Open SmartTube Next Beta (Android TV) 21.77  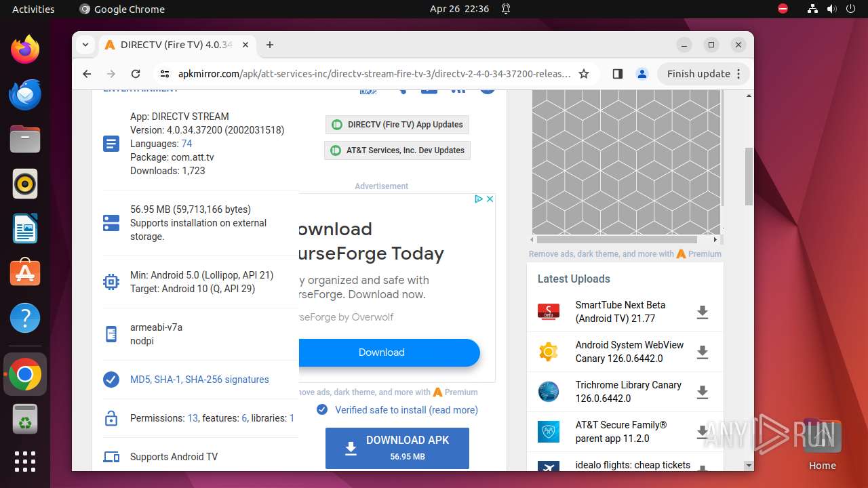coord(620,312)
